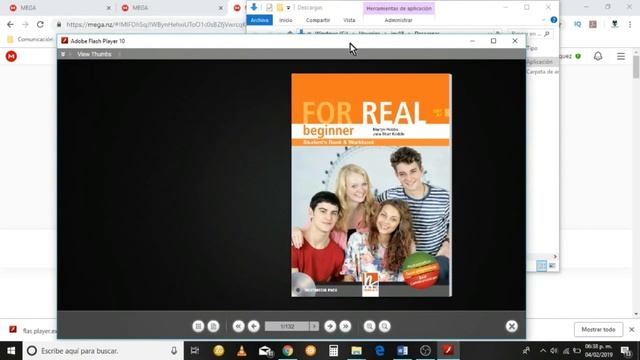Open Calculator from taskbar
The height and width of the screenshot is (360, 640).
[x=333, y=351]
